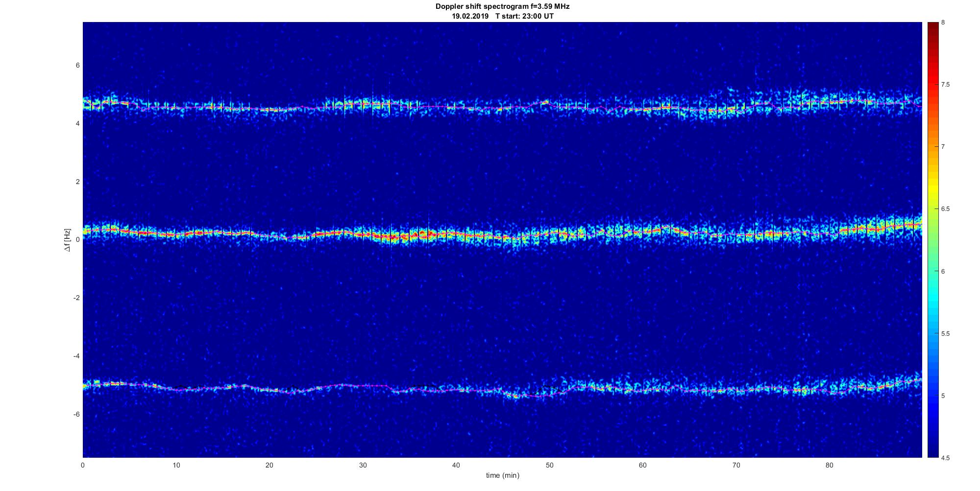The width and height of the screenshot is (980, 491).
Task: Click y-axis tick label "4"
Action: (x=78, y=124)
